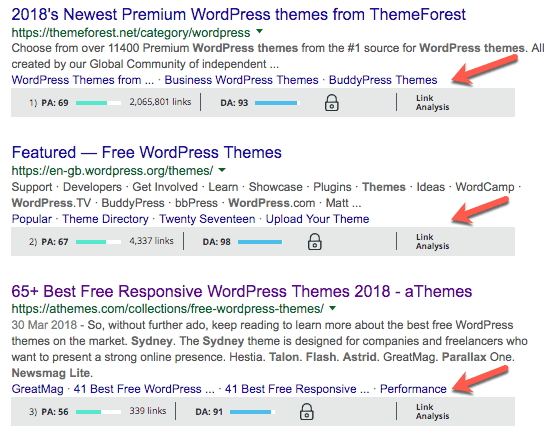
Task: Expand dropdown arrow beside athemes.com URL
Action: (333, 308)
